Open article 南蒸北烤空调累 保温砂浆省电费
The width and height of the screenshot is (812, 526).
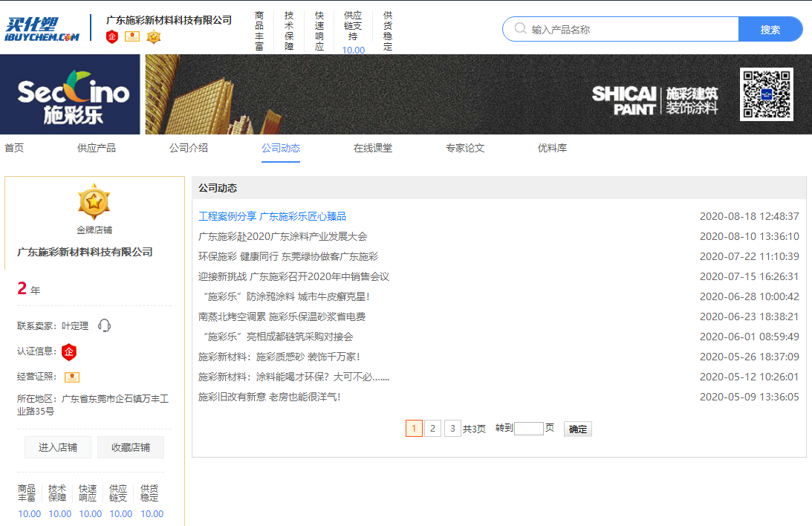click(282, 316)
